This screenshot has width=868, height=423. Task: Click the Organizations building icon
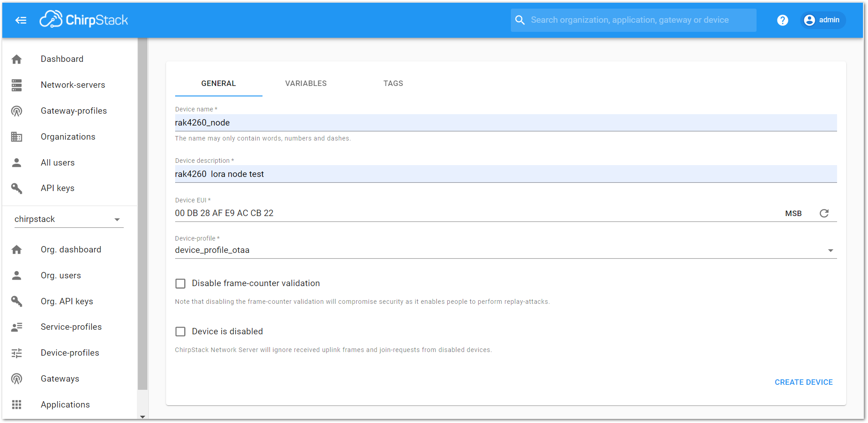(x=17, y=137)
